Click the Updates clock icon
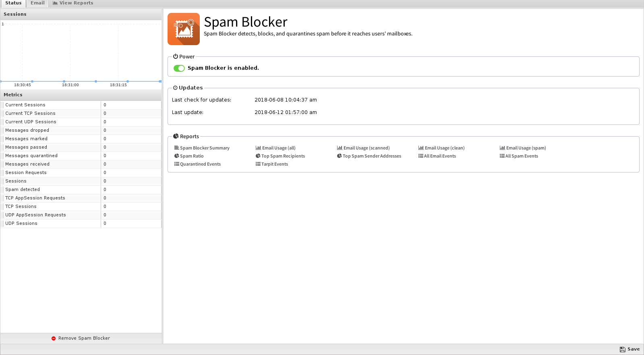 (175, 88)
